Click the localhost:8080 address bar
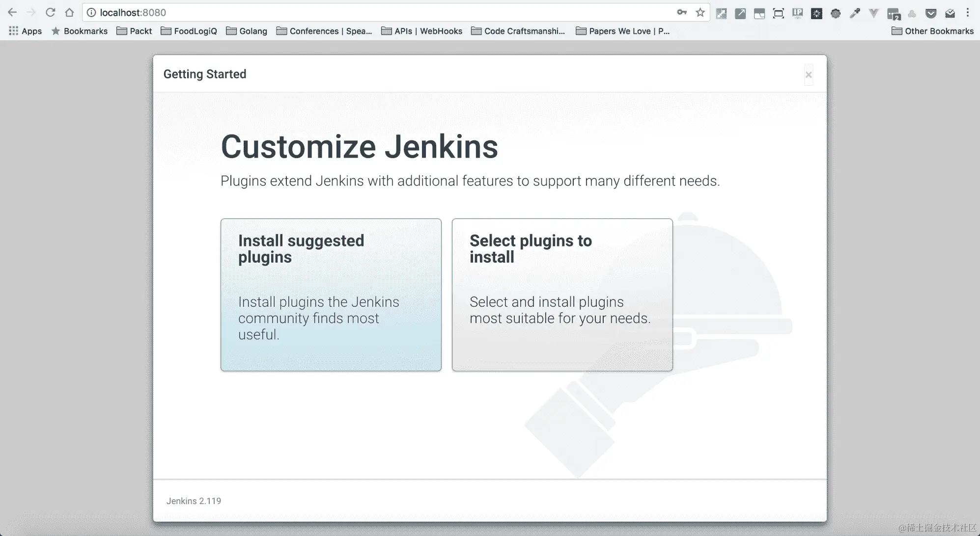Viewport: 980px width, 536px height. [x=344, y=13]
